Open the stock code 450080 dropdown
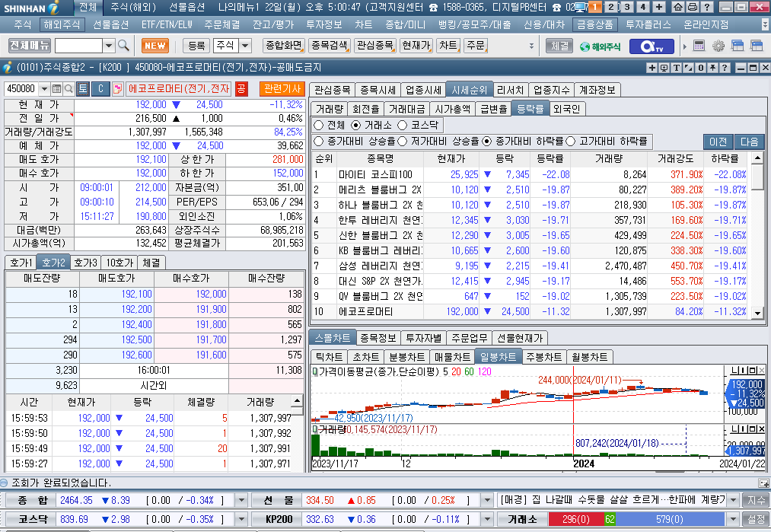Viewport: 771px width, 532px height. (44, 88)
